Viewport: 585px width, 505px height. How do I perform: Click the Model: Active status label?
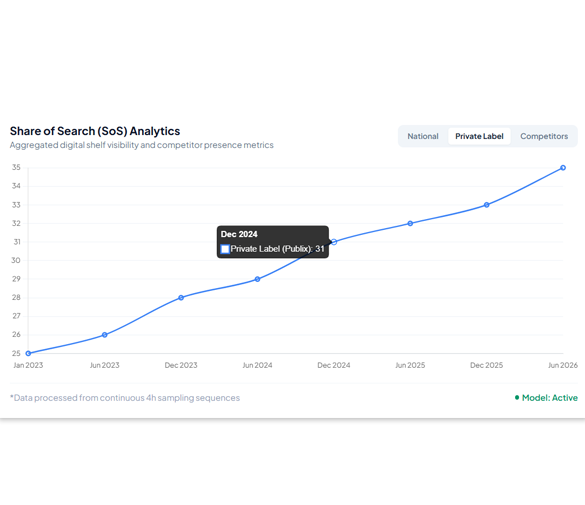pyautogui.click(x=550, y=398)
